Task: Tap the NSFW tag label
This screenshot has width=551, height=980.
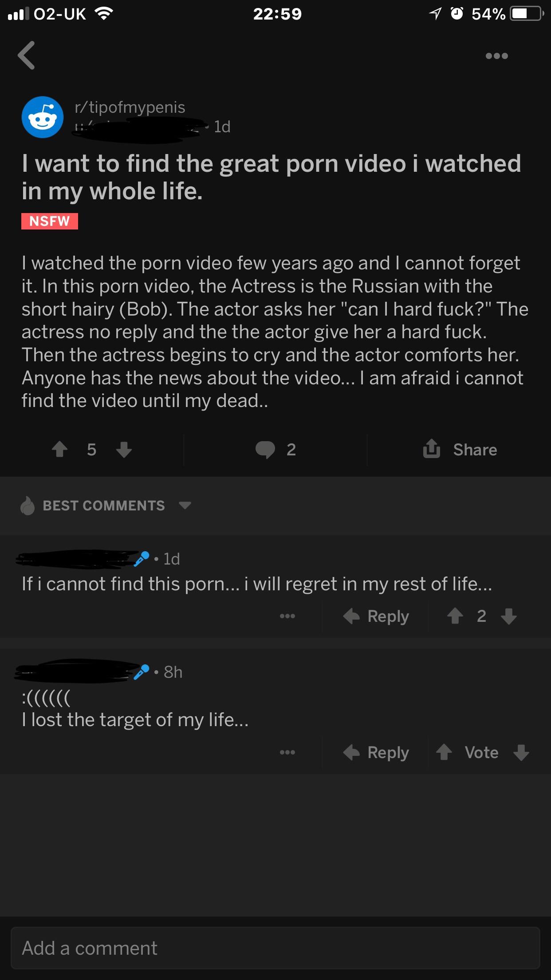Action: [50, 221]
